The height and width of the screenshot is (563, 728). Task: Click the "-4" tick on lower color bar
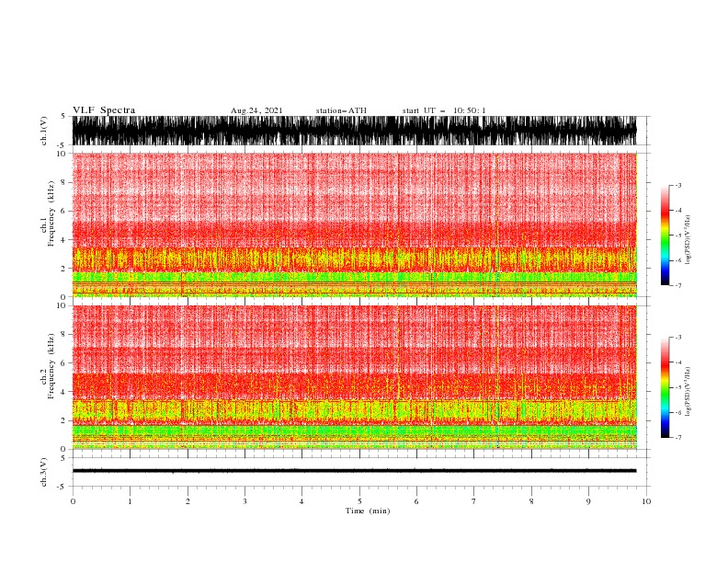(678, 362)
